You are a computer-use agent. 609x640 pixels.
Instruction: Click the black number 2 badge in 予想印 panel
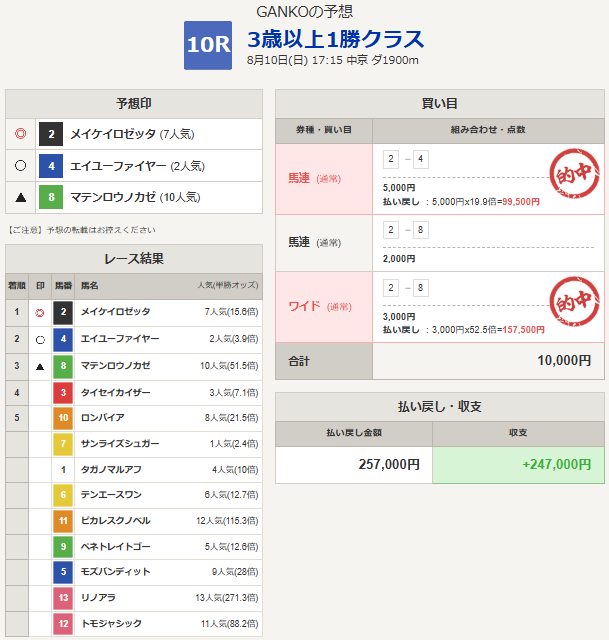[x=51, y=134]
